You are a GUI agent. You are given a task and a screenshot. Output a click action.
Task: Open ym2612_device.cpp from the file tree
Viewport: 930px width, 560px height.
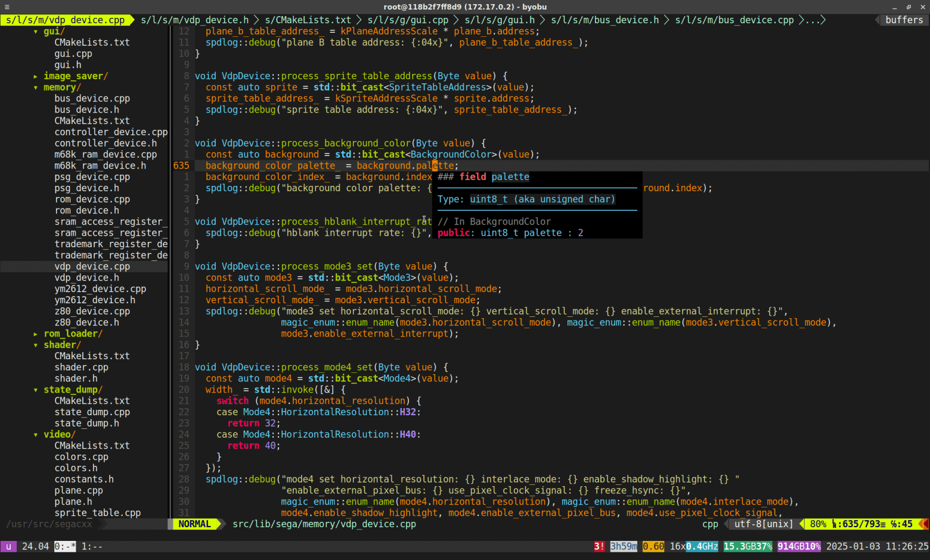[x=100, y=289]
